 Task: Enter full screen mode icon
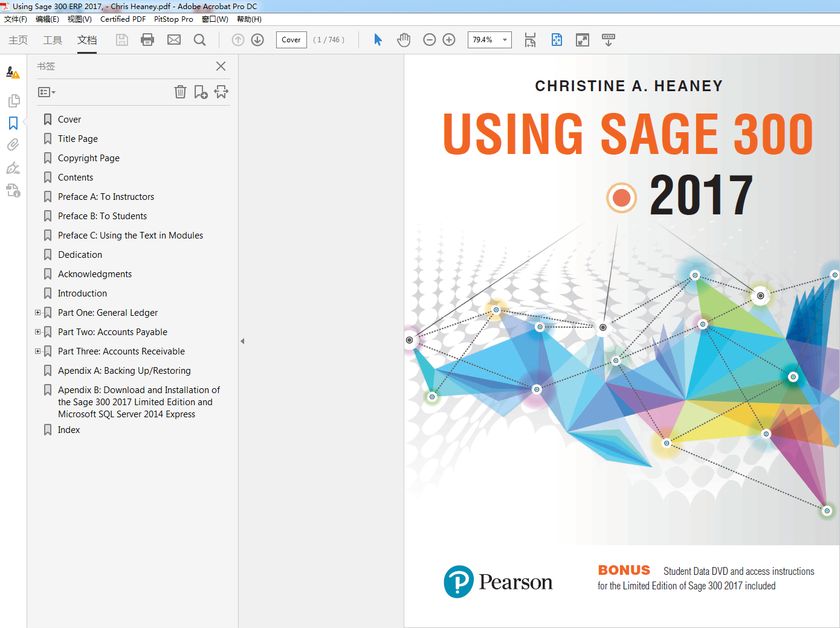pyautogui.click(x=583, y=40)
